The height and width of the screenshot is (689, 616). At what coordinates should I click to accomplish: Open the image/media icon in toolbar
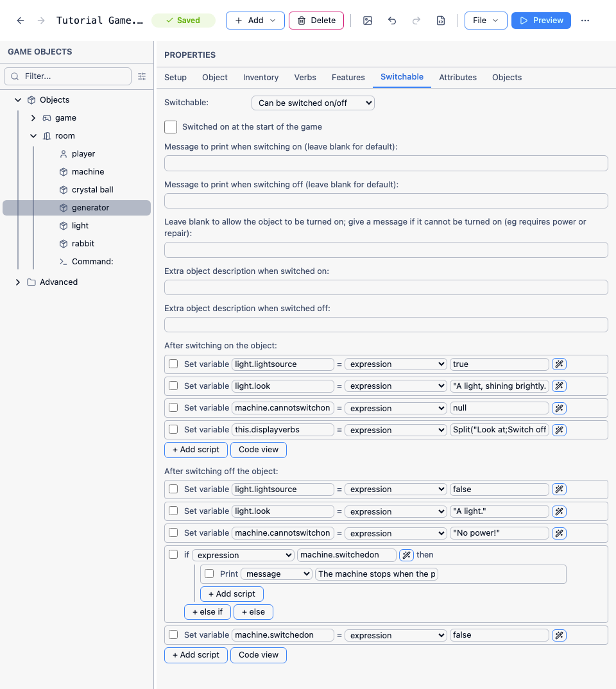(368, 21)
